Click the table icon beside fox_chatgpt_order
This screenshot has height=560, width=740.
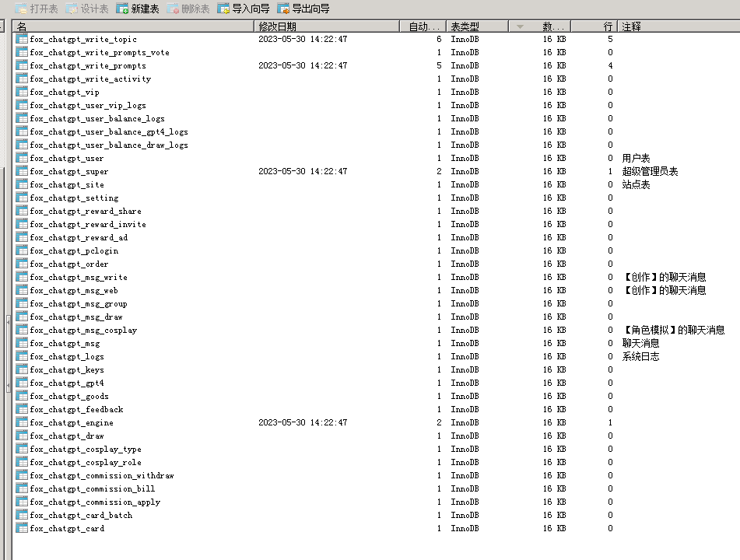(22, 264)
